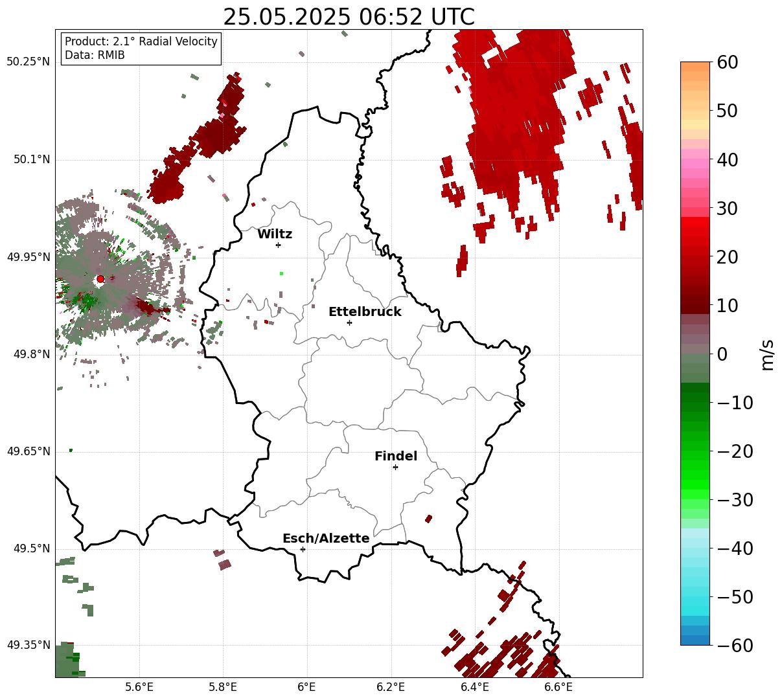Click the colorbar tick label 0

point(722,354)
